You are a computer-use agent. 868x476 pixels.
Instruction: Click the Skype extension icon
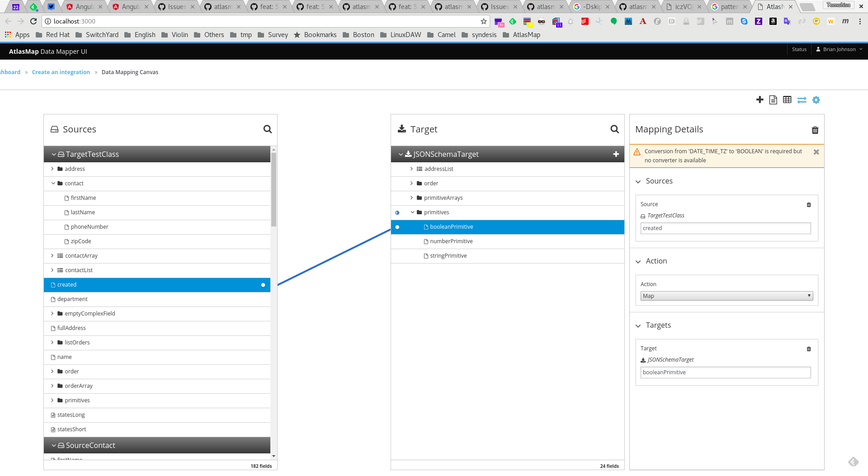[x=744, y=21]
